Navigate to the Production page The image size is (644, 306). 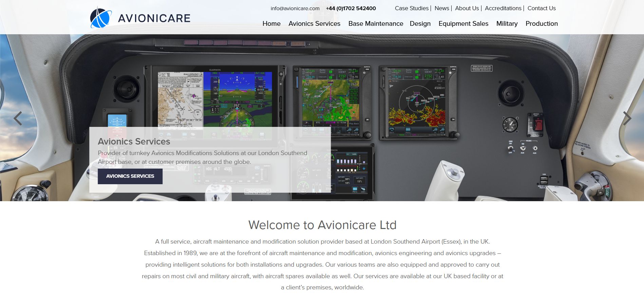point(542,24)
